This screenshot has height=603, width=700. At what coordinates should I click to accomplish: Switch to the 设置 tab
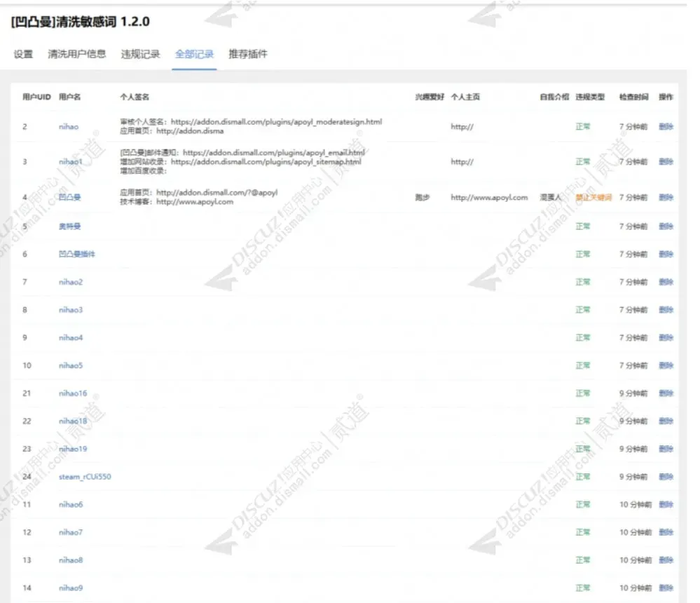click(23, 53)
